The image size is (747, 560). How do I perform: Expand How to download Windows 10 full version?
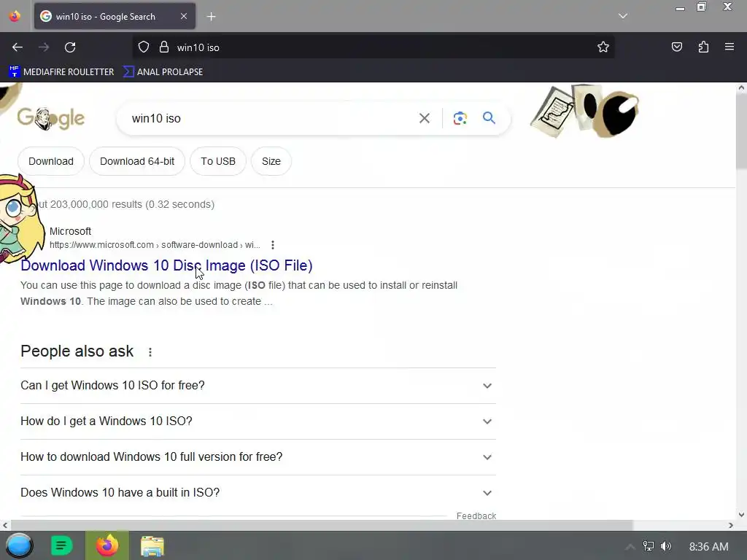258,456
